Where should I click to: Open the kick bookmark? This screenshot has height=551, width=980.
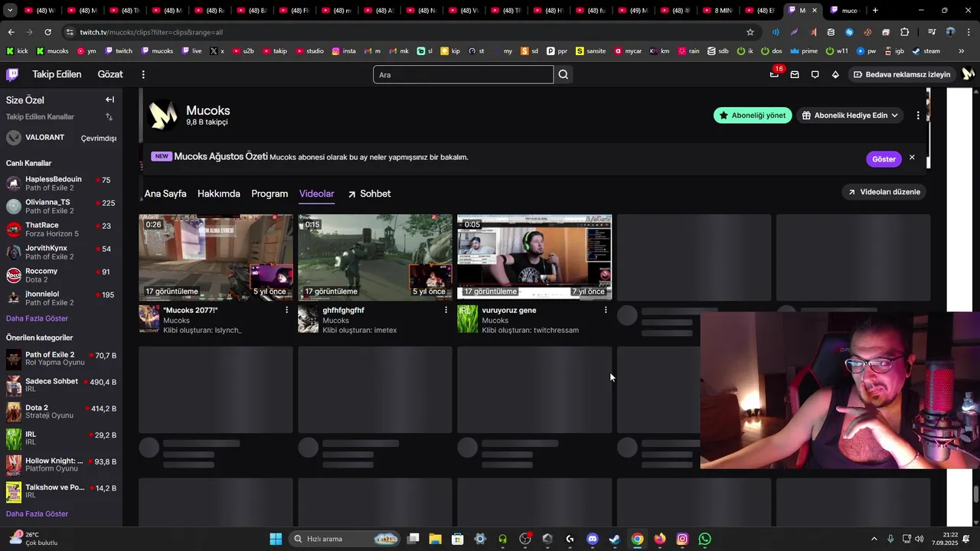tap(17, 51)
